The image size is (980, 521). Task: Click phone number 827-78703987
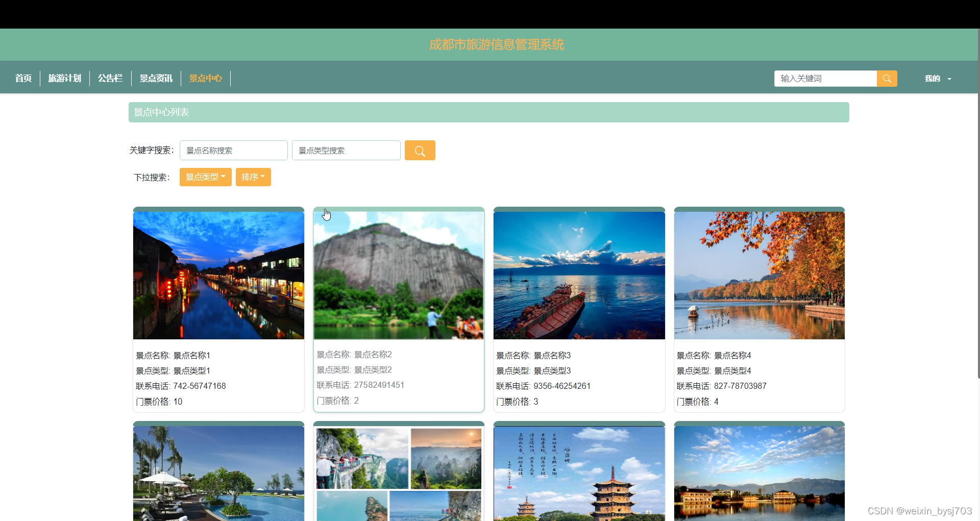pyautogui.click(x=740, y=386)
